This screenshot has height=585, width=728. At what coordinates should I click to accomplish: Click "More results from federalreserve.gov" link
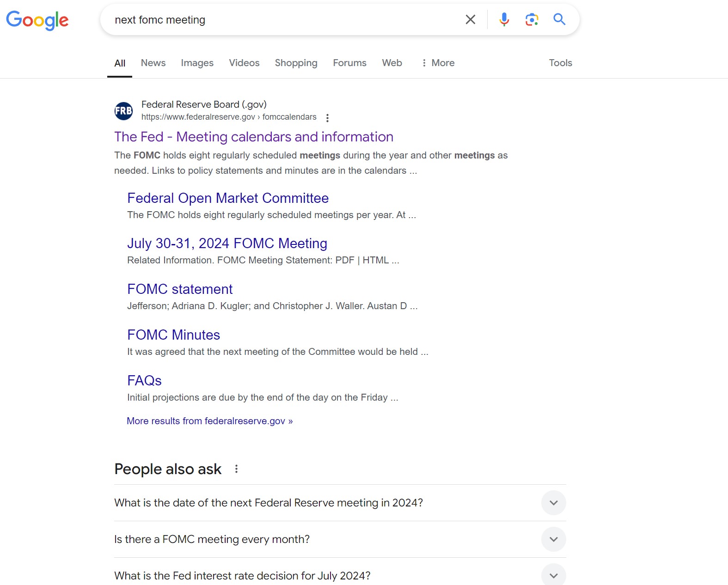(209, 421)
